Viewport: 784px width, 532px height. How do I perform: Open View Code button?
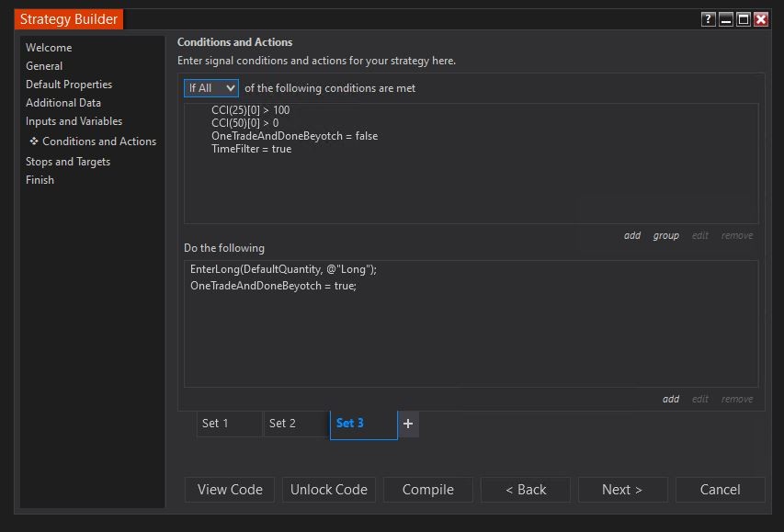coord(230,490)
